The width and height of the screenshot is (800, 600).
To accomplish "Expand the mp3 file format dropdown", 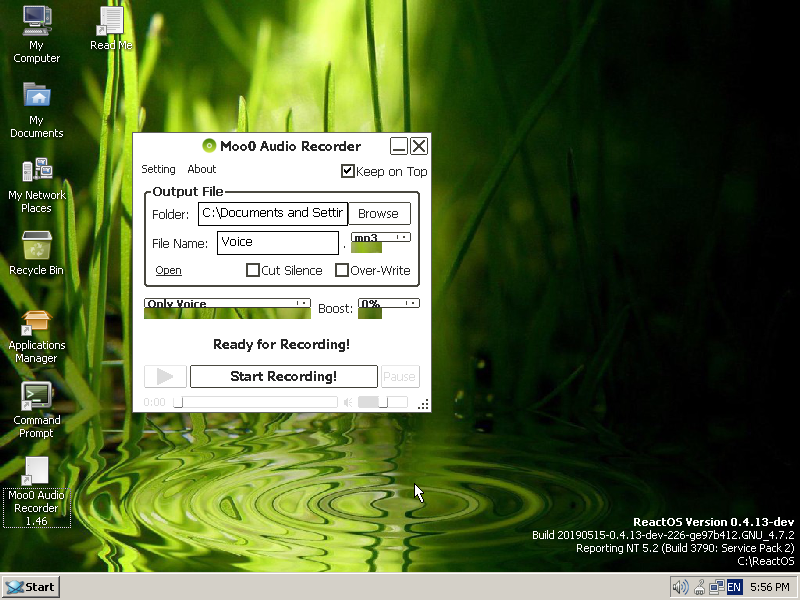I will pos(381,238).
